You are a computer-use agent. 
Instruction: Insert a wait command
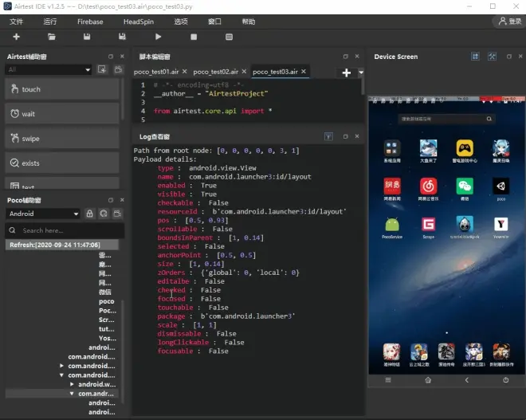click(62, 114)
